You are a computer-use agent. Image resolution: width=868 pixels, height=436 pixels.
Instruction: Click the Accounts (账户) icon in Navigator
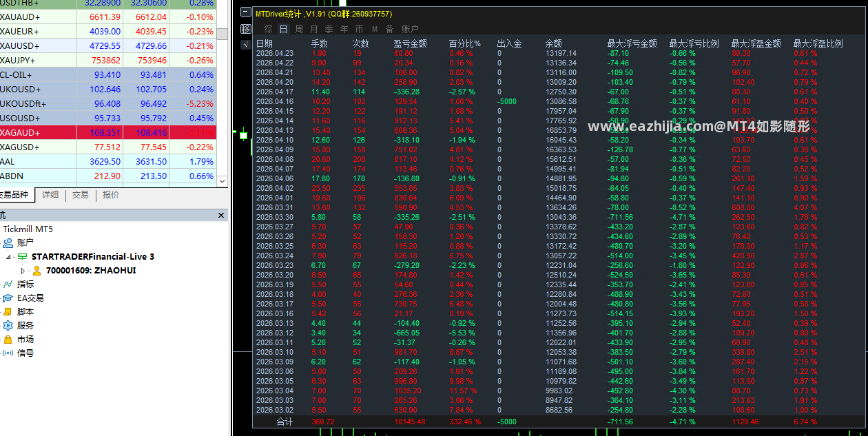pyautogui.click(x=8, y=242)
